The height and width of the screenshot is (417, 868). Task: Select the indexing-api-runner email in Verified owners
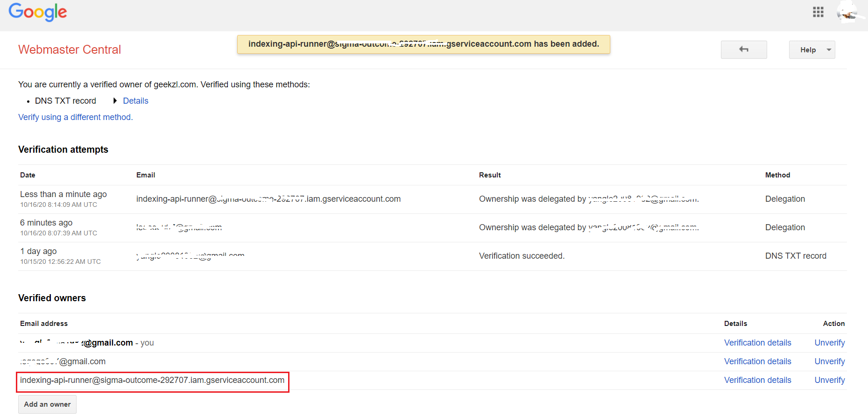point(152,380)
